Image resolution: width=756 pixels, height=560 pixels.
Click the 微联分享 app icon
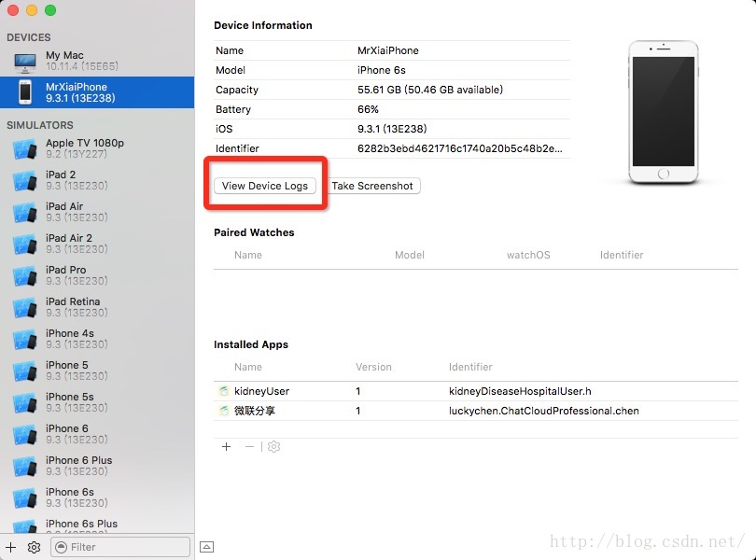point(224,411)
